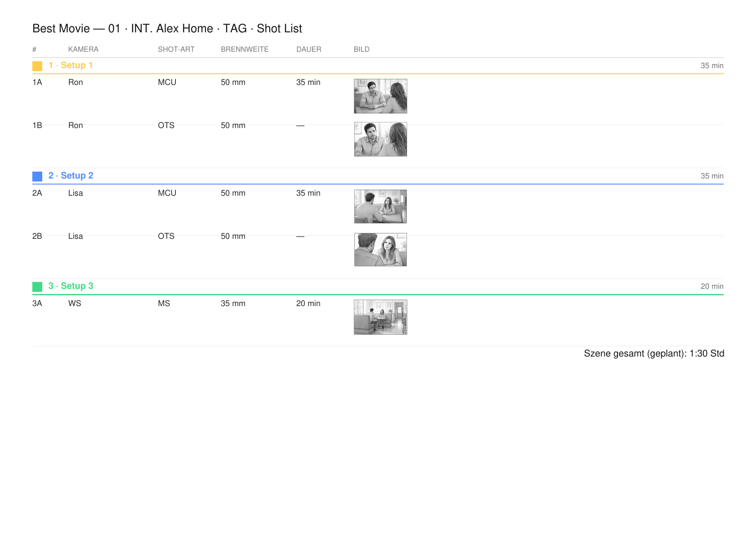Image resolution: width=756 pixels, height=535 pixels.
Task: Select the '1 · Setup 1' heading
Action: pos(71,65)
